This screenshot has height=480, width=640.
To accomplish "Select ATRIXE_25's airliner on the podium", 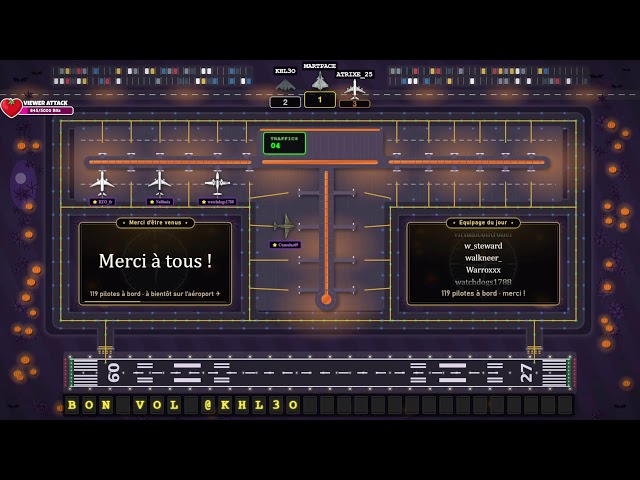I will [x=354, y=90].
